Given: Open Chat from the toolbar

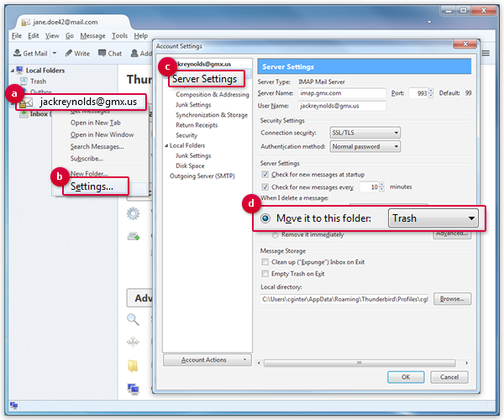Looking at the screenshot, I should click(x=102, y=53).
